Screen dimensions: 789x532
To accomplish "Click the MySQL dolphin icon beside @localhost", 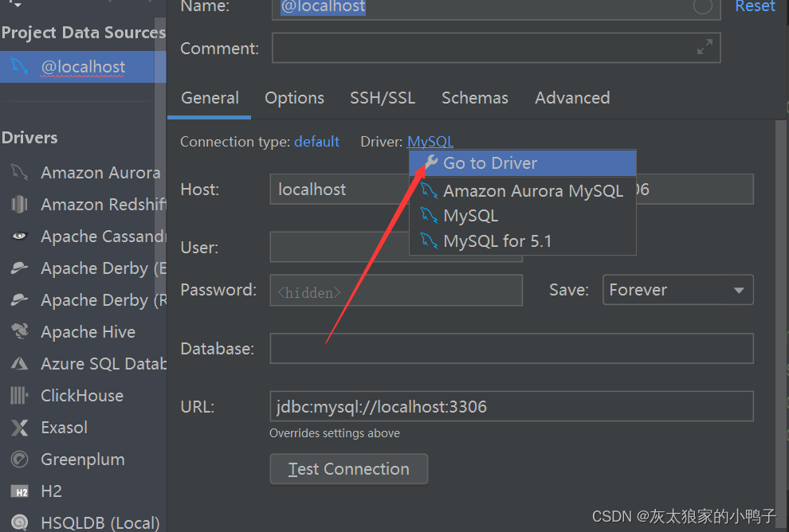I will (19, 66).
